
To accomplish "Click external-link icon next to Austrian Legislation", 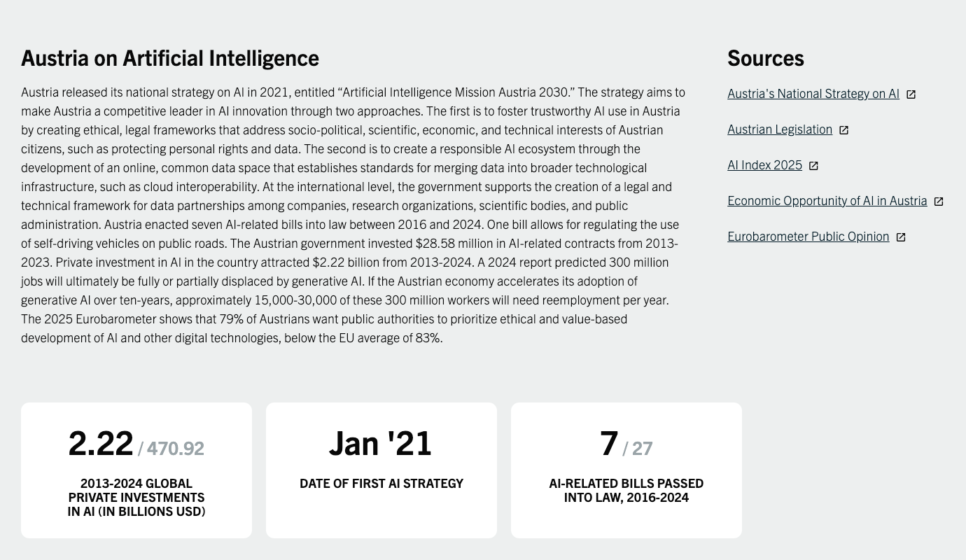I will pyautogui.click(x=843, y=130).
